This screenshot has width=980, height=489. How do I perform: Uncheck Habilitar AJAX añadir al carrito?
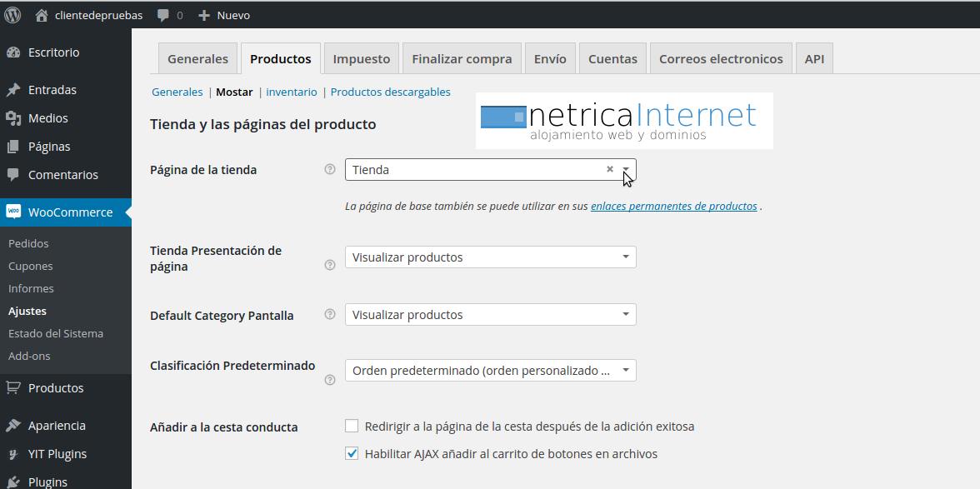click(352, 454)
